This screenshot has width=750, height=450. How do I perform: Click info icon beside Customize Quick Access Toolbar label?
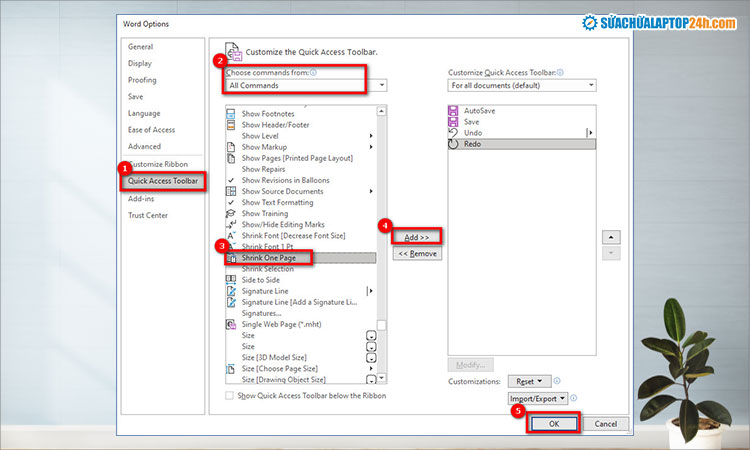click(560, 72)
